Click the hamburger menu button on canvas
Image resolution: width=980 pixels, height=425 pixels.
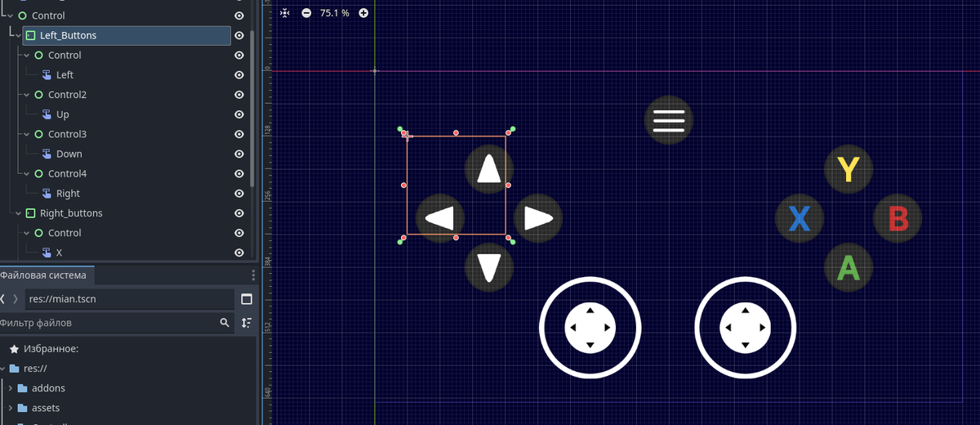[x=668, y=121]
